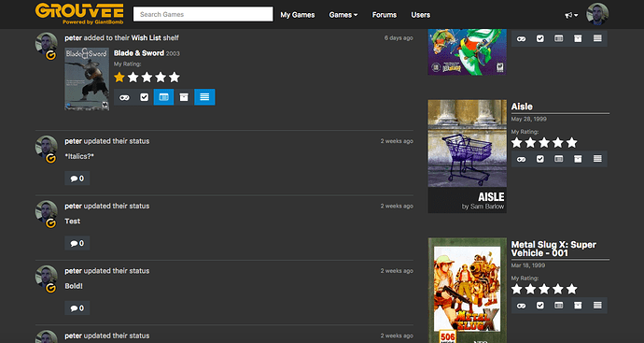Screen dimensions: 644x343
Task: Click 'peter' in the Wish List activity entry
Action: pos(73,37)
